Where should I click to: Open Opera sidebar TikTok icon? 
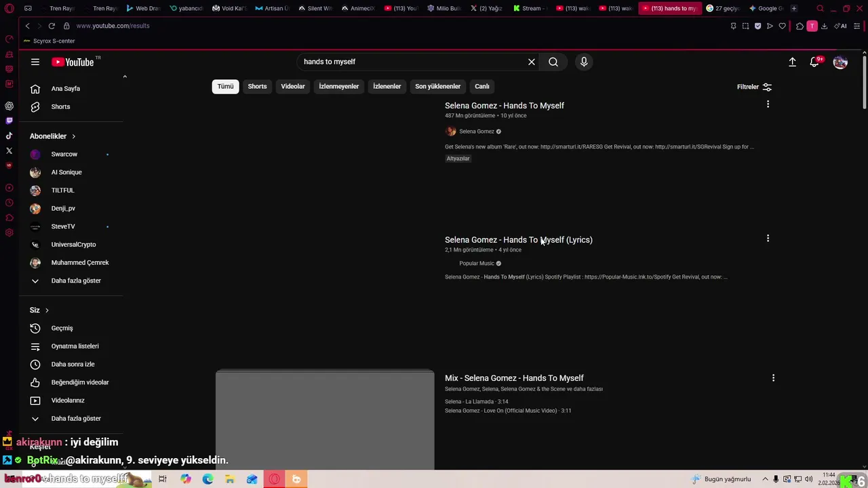pos(9,136)
